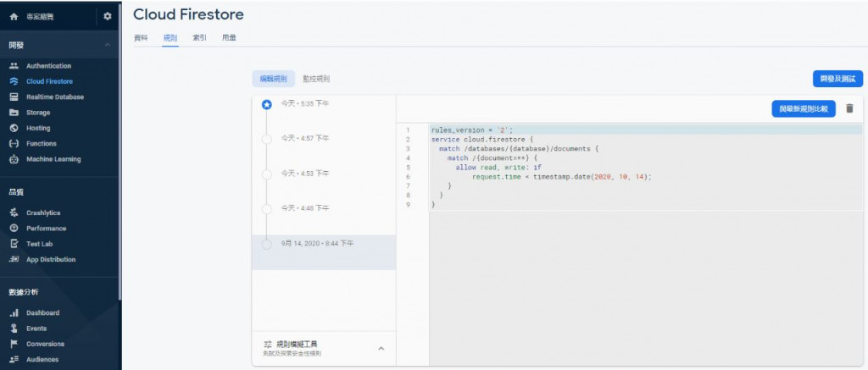Screen dimensions: 868x370
Task: Click the Dashboard bar chart icon
Action: click(x=14, y=312)
